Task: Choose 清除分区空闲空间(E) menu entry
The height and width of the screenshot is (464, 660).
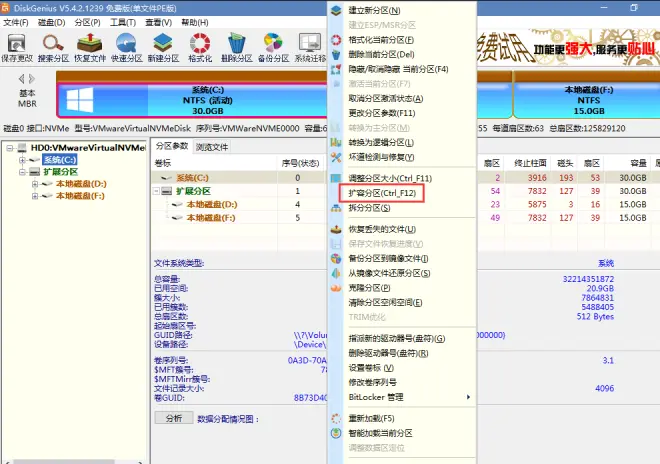Action: [385, 303]
